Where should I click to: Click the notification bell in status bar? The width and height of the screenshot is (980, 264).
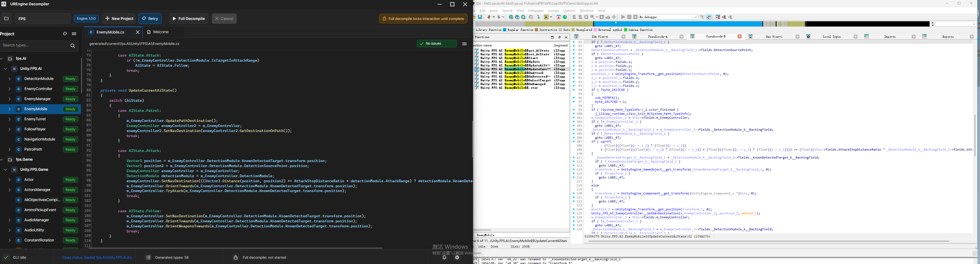(444, 258)
